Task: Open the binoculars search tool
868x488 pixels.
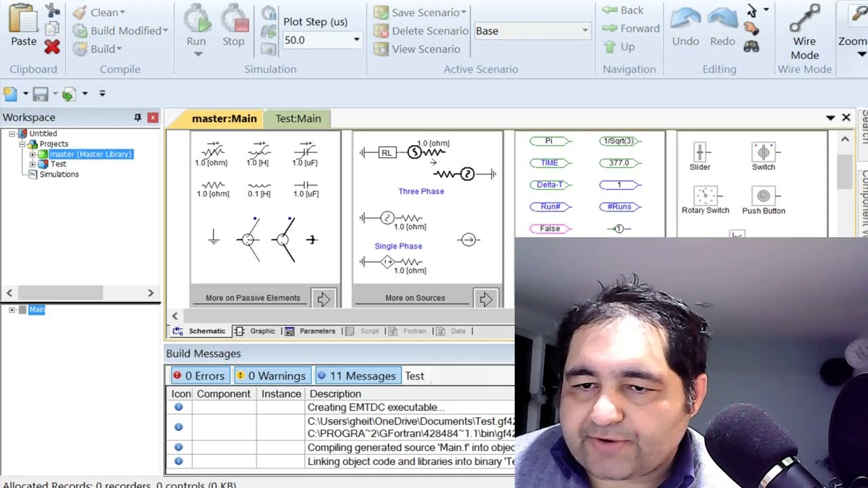Action: pyautogui.click(x=751, y=47)
